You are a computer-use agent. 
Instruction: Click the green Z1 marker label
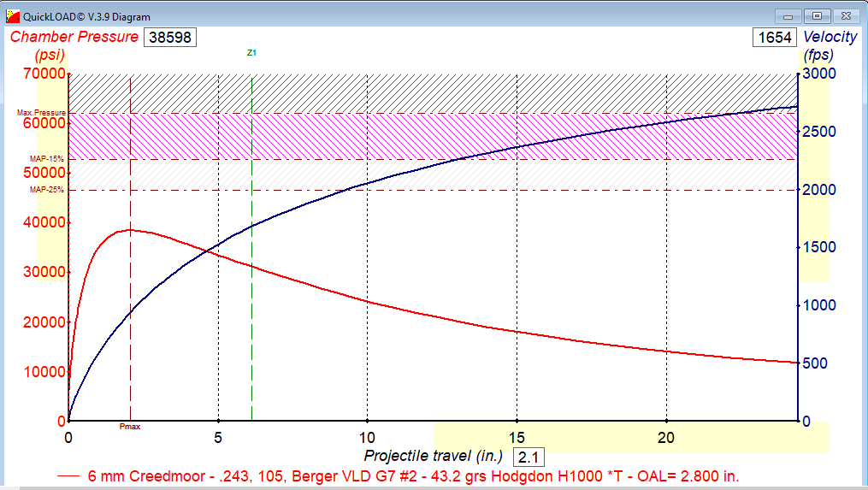(x=251, y=53)
